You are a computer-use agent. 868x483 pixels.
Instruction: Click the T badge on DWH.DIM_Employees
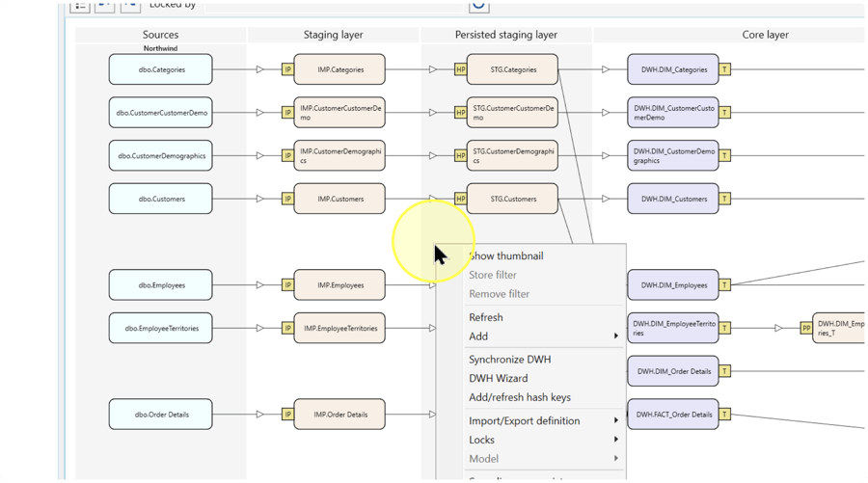[724, 285]
